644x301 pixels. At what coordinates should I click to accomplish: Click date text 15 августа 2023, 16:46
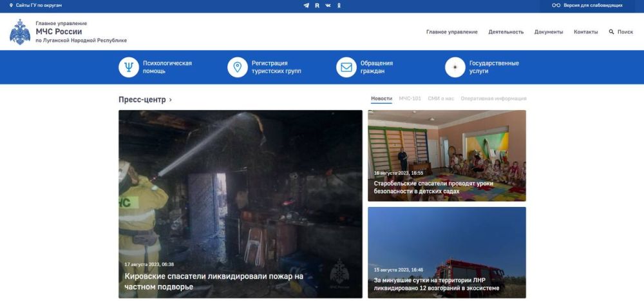coord(399,270)
